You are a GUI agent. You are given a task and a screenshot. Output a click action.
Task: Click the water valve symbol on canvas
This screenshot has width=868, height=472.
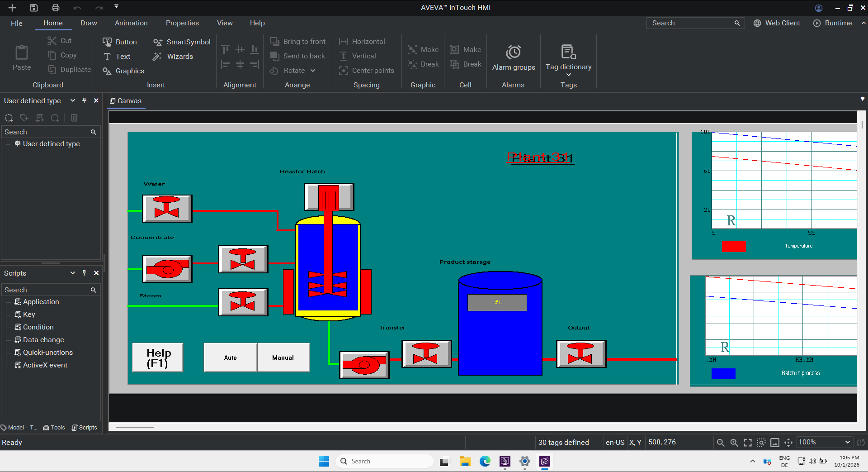coord(167,208)
